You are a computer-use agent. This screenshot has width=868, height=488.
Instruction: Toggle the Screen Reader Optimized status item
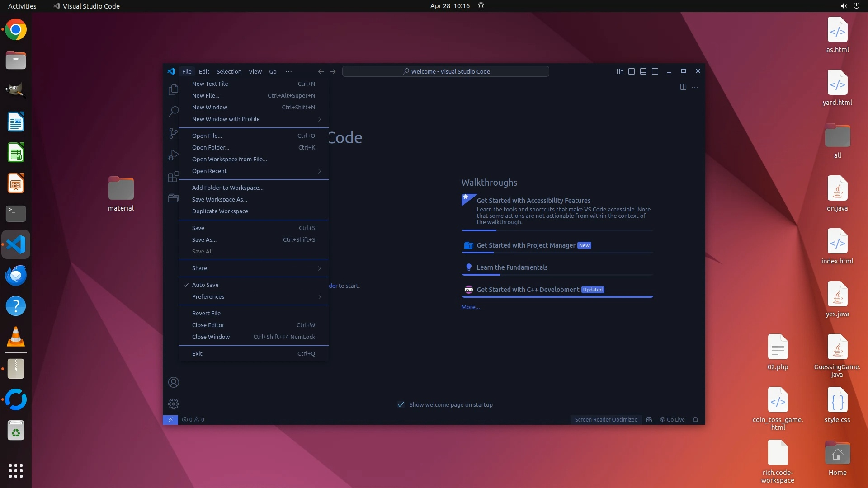click(606, 419)
